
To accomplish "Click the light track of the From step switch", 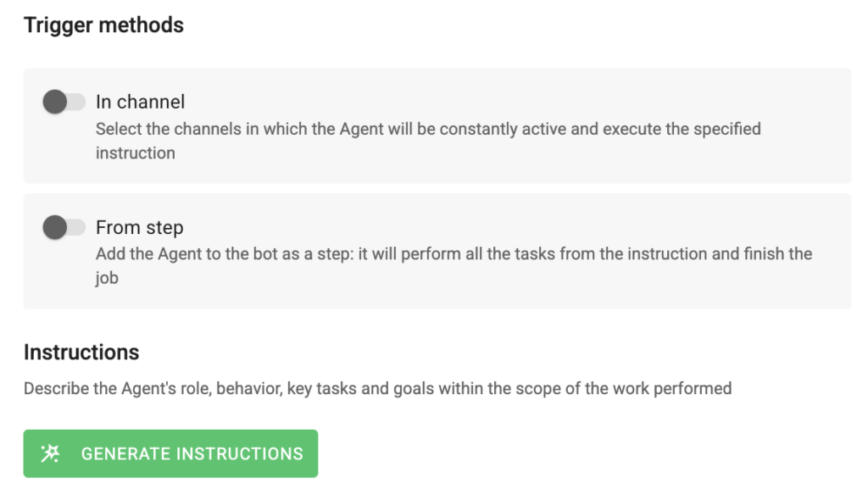I will click(x=78, y=227).
